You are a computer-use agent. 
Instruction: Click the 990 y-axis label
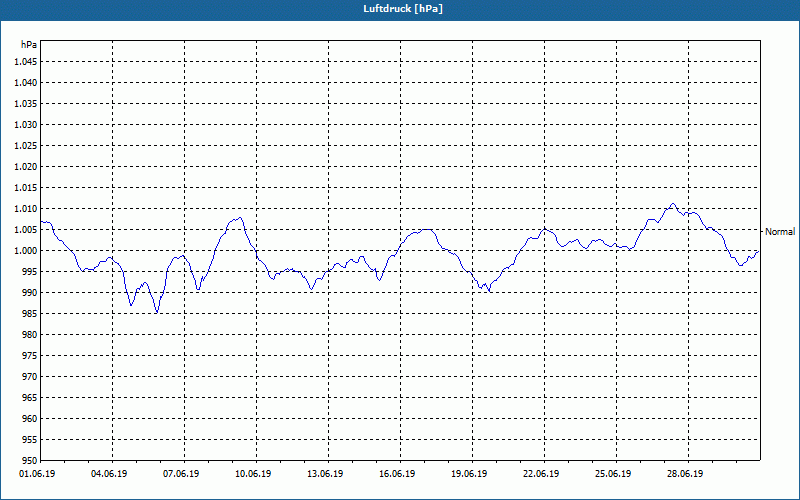30,292
